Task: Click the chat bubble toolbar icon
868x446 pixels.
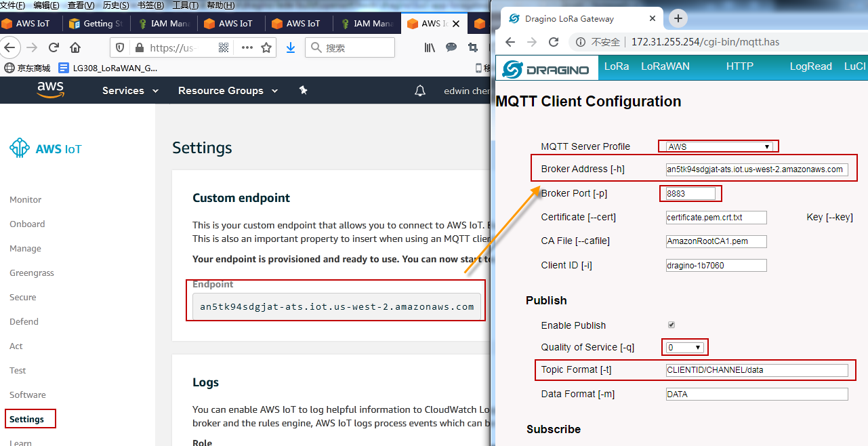Action: pyautogui.click(x=451, y=47)
